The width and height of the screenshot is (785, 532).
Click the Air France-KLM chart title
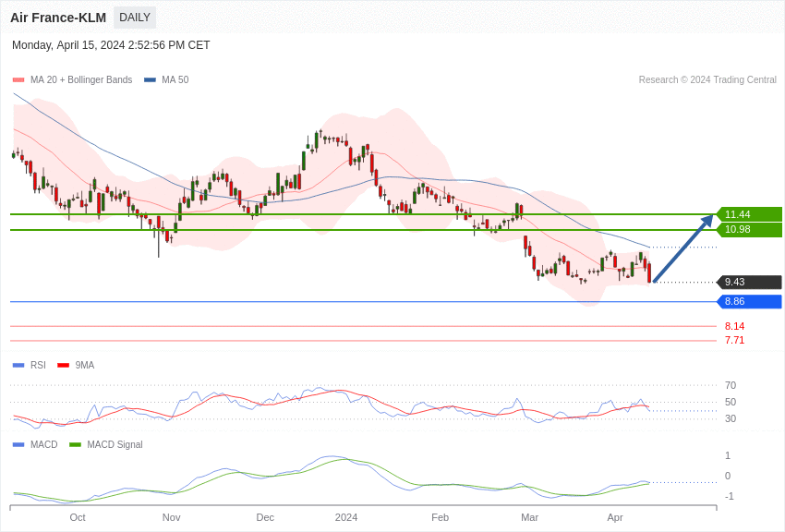[58, 18]
